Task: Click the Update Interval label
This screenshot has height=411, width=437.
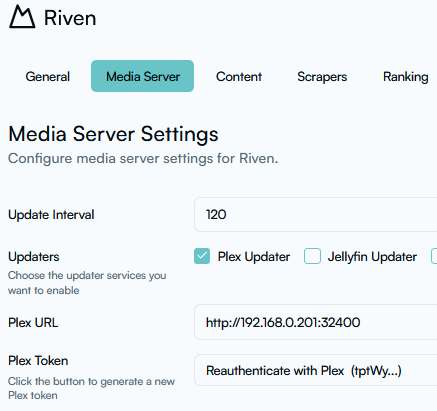Action: 51,215
